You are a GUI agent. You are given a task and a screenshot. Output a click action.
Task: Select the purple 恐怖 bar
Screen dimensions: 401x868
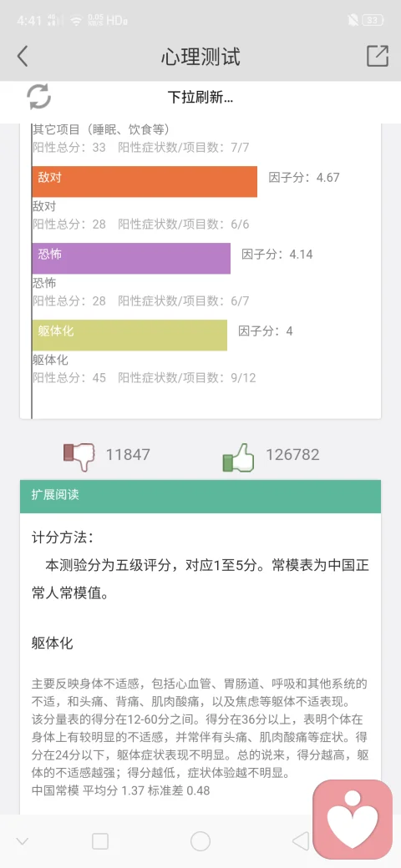pyautogui.click(x=131, y=259)
